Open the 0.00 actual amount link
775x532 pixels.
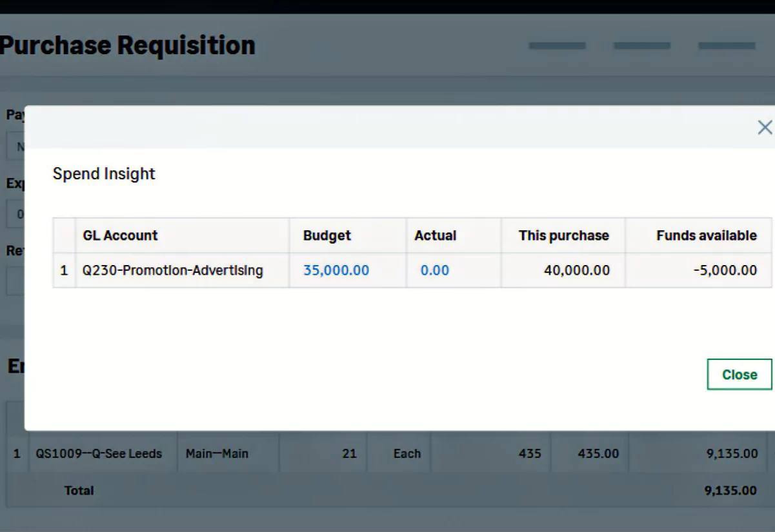tap(434, 270)
